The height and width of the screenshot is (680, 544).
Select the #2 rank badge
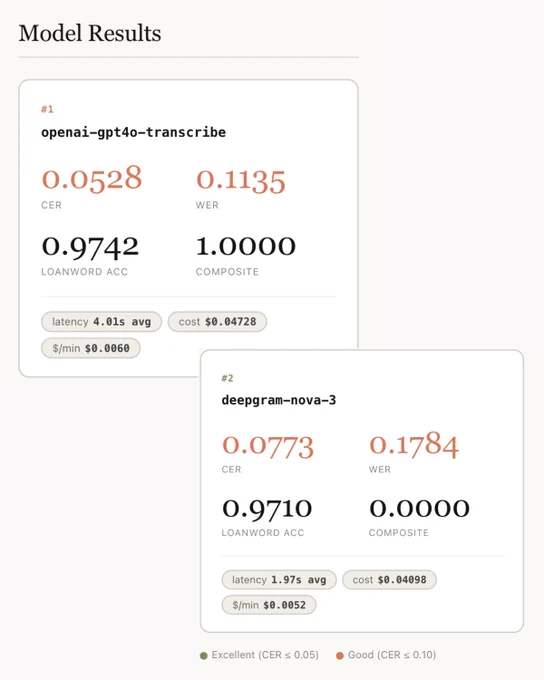(227, 378)
